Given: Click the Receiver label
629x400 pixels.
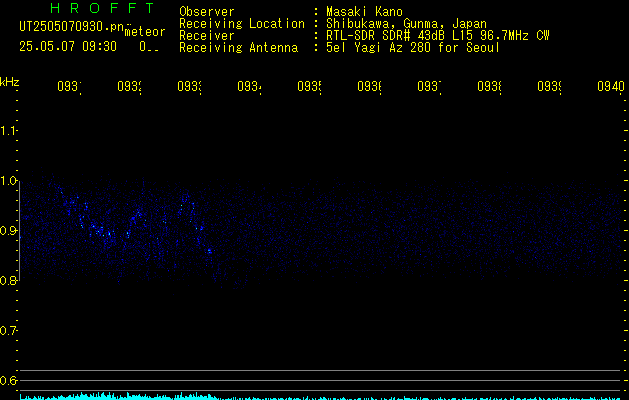Looking at the screenshot, I should (207, 36).
